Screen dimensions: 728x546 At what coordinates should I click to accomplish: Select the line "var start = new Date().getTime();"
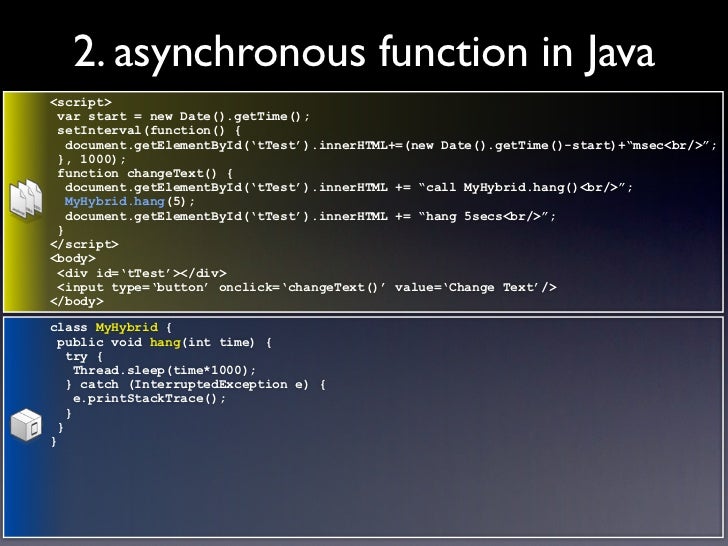(183, 116)
